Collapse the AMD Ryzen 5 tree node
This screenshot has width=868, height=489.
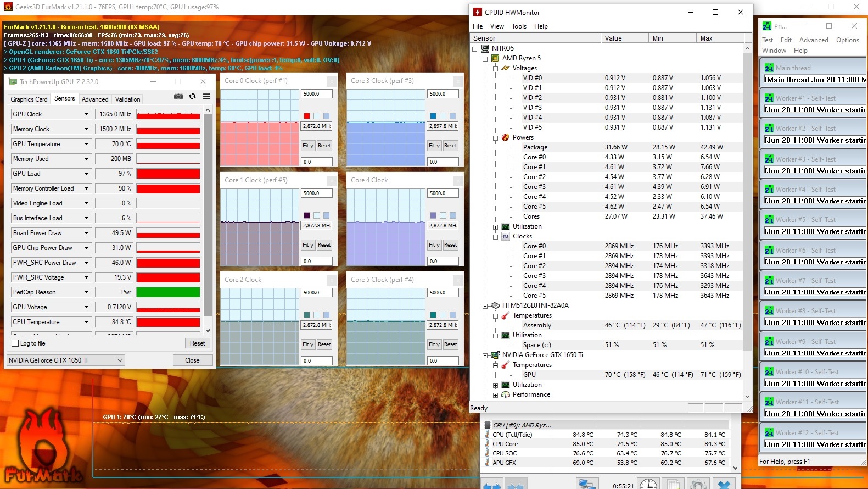(x=485, y=59)
